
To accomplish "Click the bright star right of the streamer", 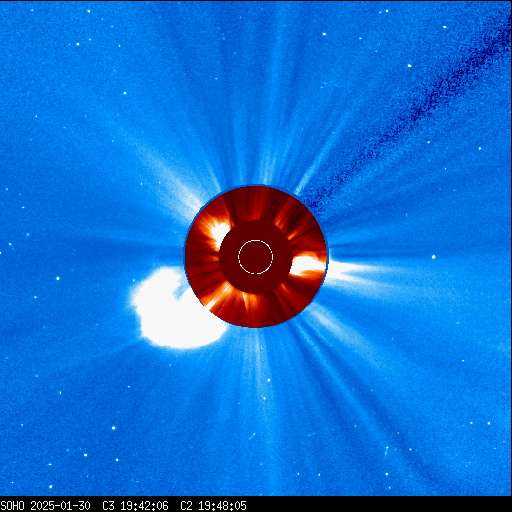I will pyautogui.click(x=433, y=257).
